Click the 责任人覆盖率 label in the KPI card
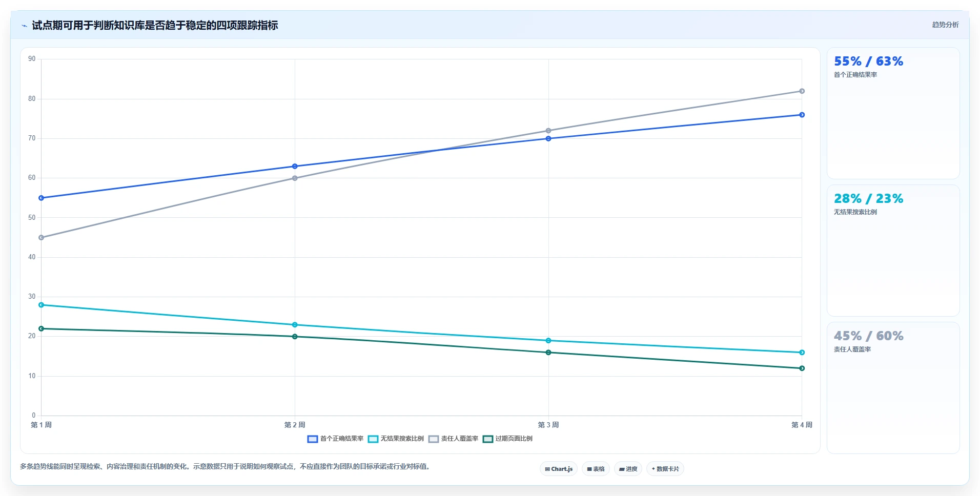 (852, 349)
